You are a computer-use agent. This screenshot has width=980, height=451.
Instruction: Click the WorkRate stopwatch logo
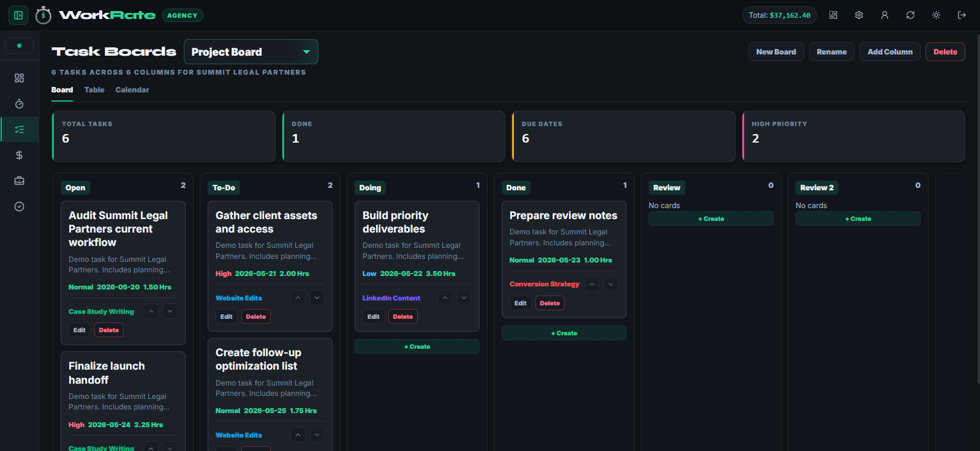pos(43,15)
